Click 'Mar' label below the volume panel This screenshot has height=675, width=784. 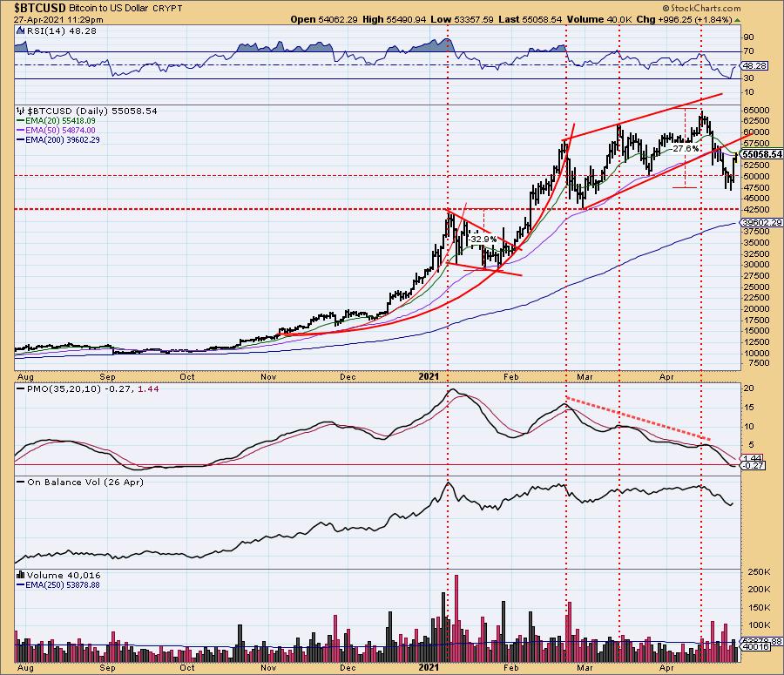(x=585, y=667)
